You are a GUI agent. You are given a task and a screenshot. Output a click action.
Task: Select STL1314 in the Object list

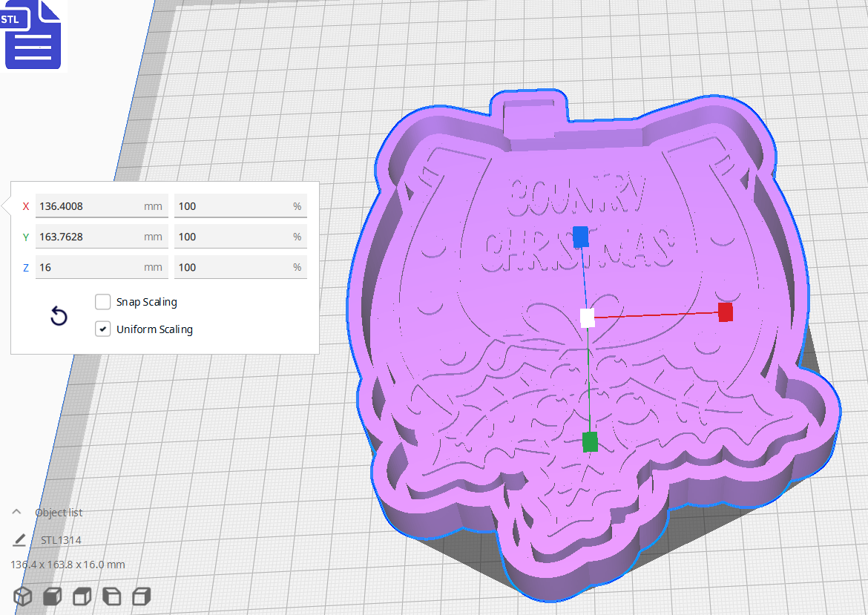point(63,540)
